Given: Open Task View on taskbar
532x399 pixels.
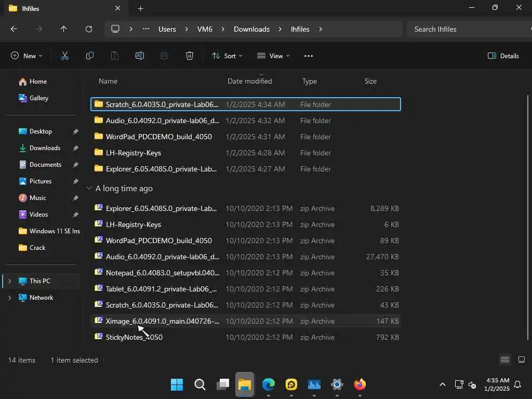Looking at the screenshot, I should [x=223, y=384].
